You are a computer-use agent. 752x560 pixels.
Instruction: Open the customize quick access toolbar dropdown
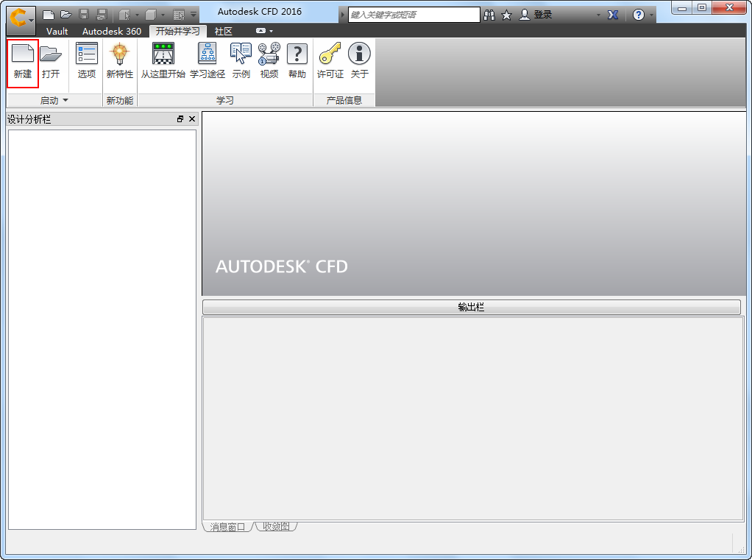pyautogui.click(x=194, y=15)
